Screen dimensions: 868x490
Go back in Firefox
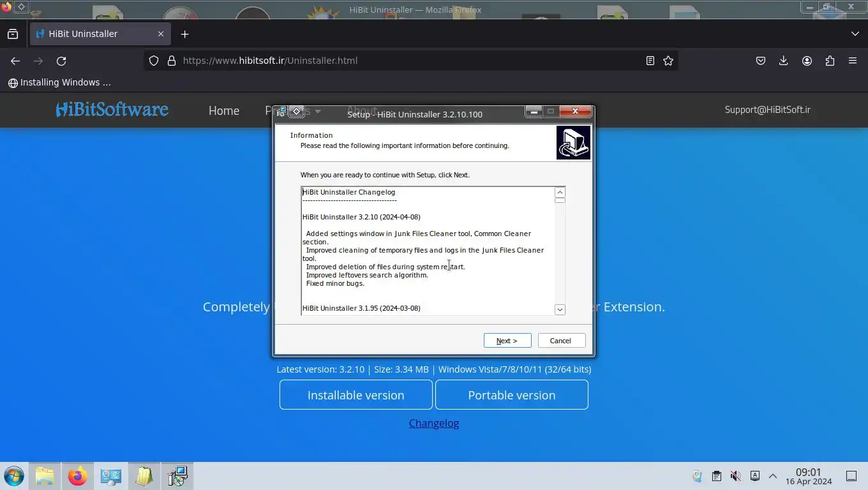pos(15,61)
